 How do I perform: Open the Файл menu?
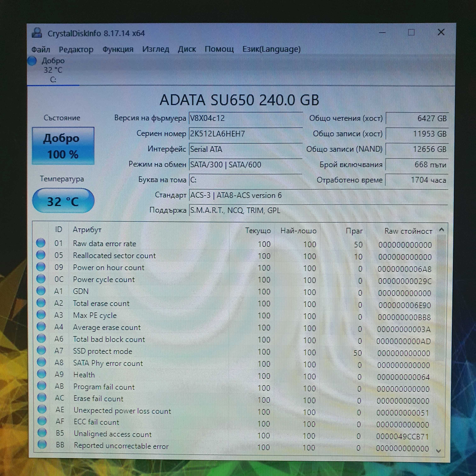41,50
